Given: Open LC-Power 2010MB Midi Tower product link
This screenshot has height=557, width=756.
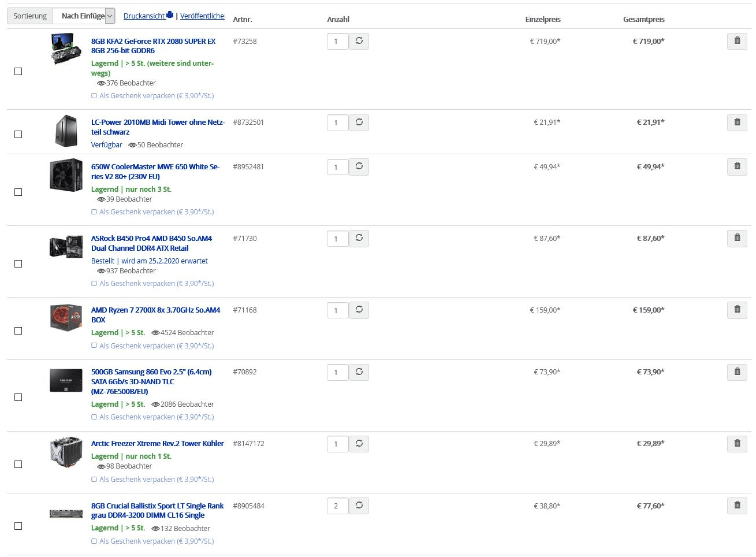Looking at the screenshot, I should (x=158, y=127).
